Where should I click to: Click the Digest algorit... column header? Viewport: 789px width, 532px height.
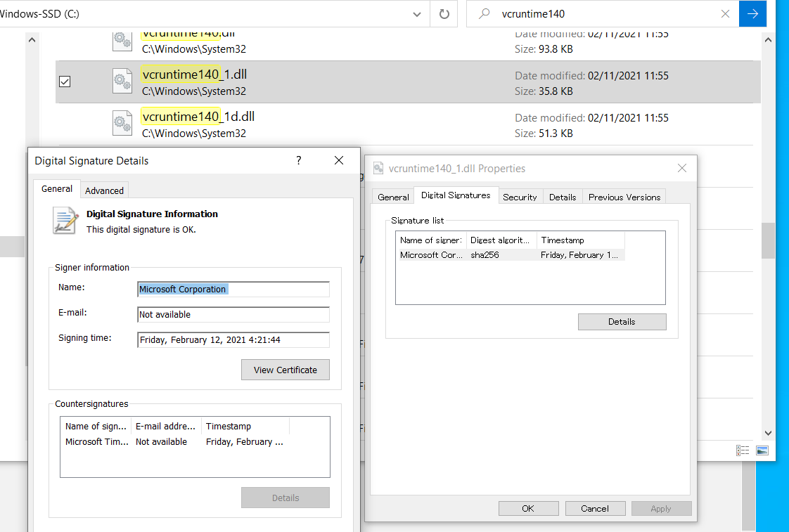[x=501, y=240]
